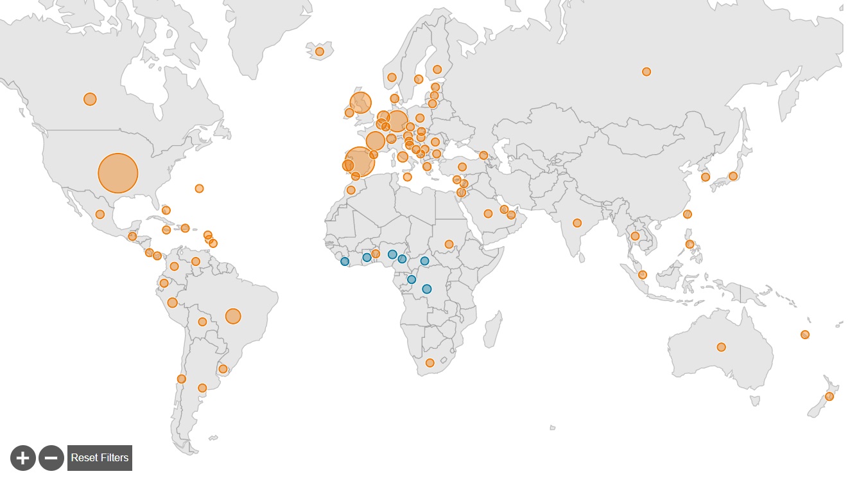The height and width of the screenshot is (485, 868).
Task: Select the orange bubble over Guatemala
Action: [x=132, y=236]
